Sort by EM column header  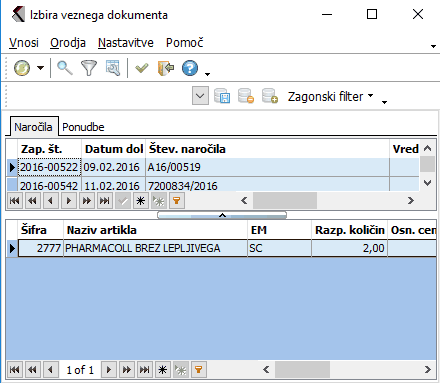pyautogui.click(x=279, y=230)
